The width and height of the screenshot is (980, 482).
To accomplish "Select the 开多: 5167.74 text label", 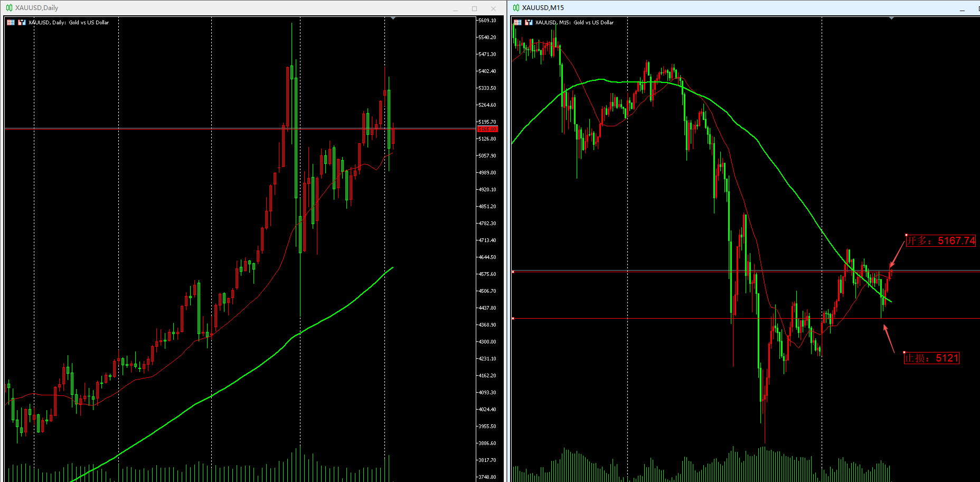I will point(940,241).
